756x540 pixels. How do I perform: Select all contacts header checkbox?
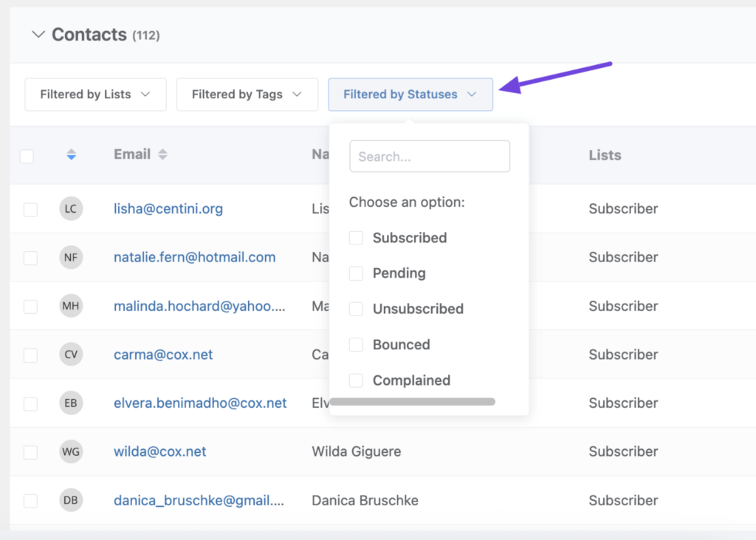tap(27, 156)
